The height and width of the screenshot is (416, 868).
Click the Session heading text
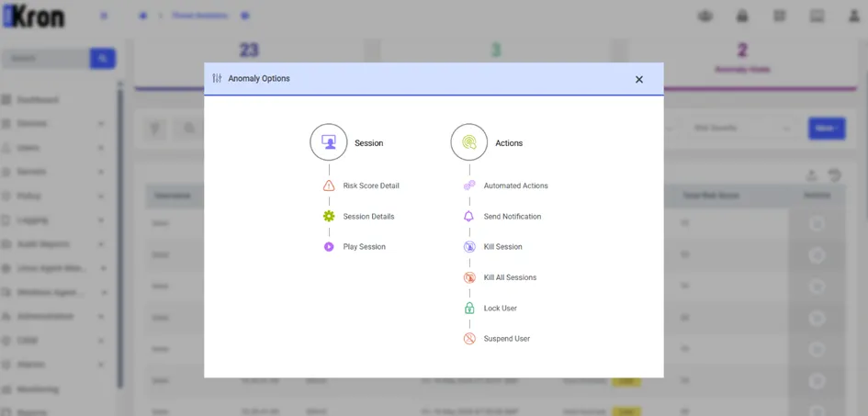pyautogui.click(x=368, y=142)
